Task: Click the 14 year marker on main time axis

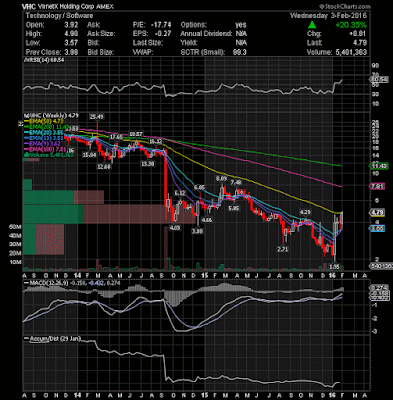Action: point(77,275)
